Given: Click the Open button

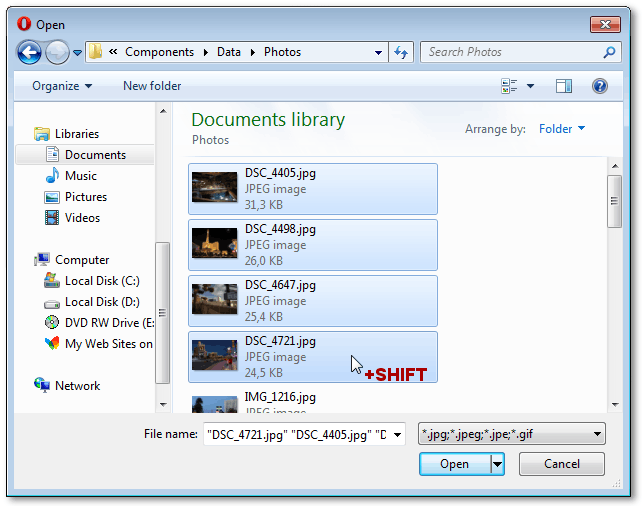Looking at the screenshot, I should coord(454,464).
